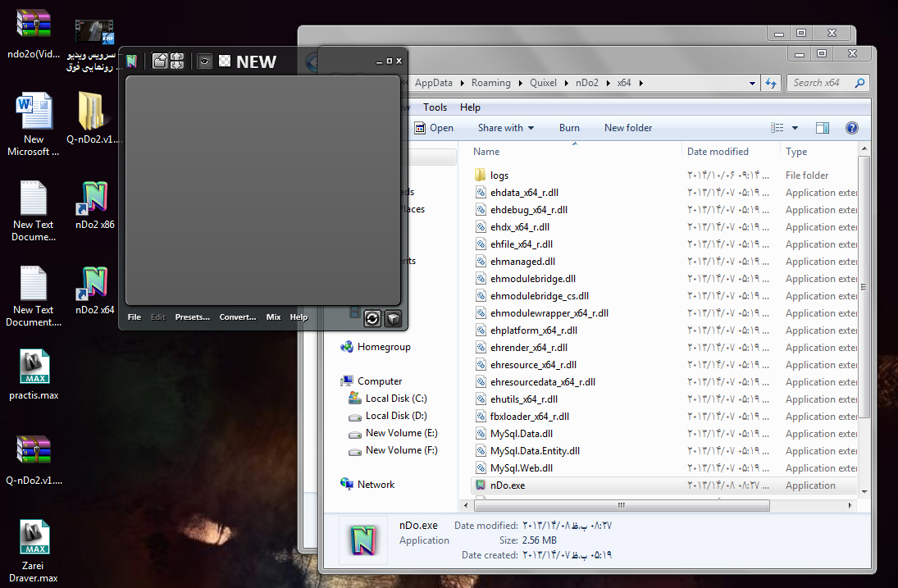Click the nDo.exe thumbnail in details pane
The width and height of the screenshot is (898, 588).
click(x=363, y=540)
